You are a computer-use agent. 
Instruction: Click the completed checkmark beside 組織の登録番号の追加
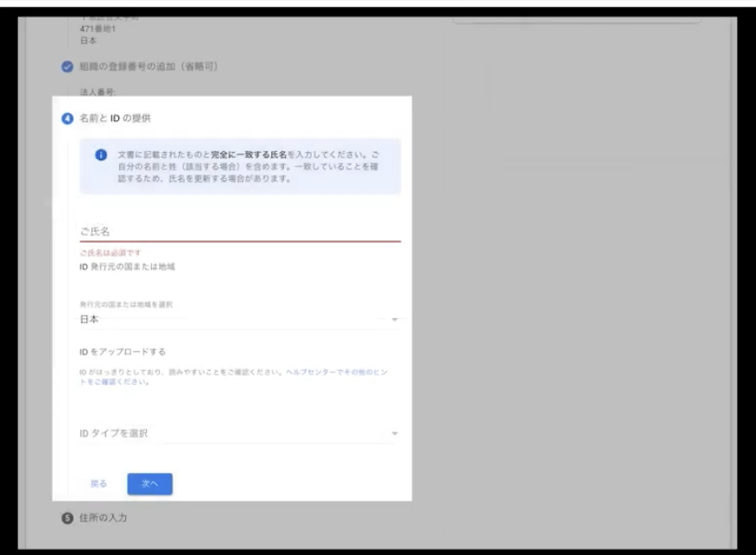68,67
